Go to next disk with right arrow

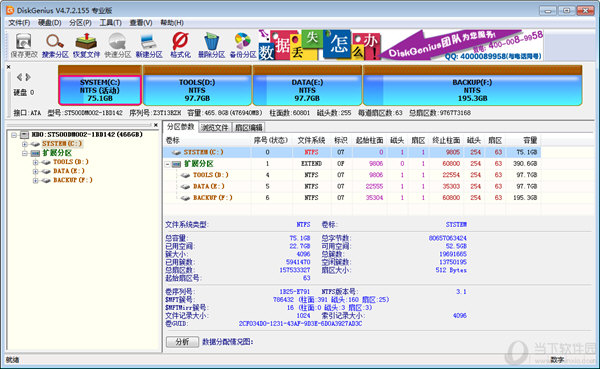(x=28, y=77)
